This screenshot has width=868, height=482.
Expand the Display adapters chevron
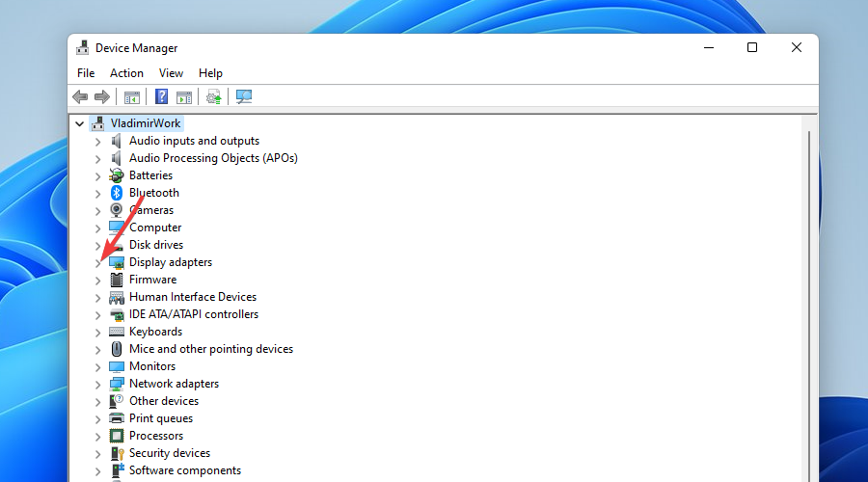pos(98,263)
